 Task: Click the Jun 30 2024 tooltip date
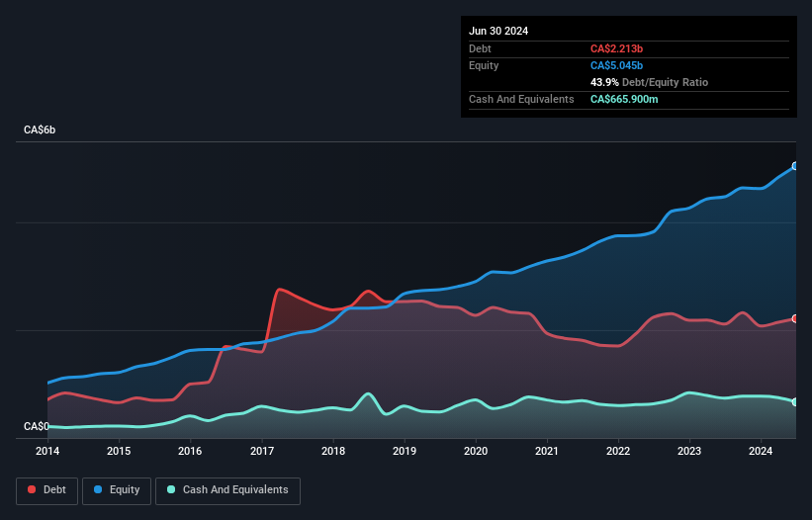click(x=498, y=31)
